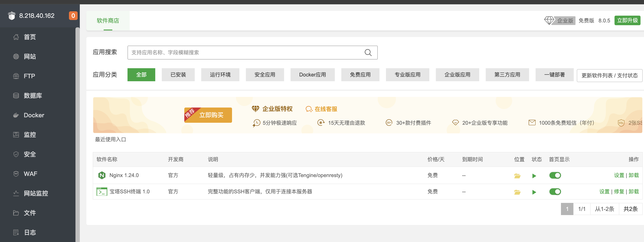
Task: Click the 15天无理由退款 refund icon
Action: point(321,123)
